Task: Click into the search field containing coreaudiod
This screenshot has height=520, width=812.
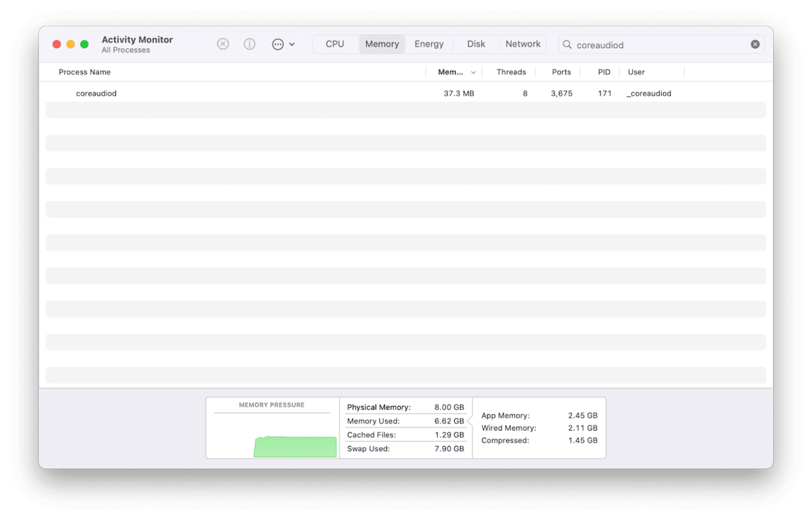Action: tap(661, 45)
